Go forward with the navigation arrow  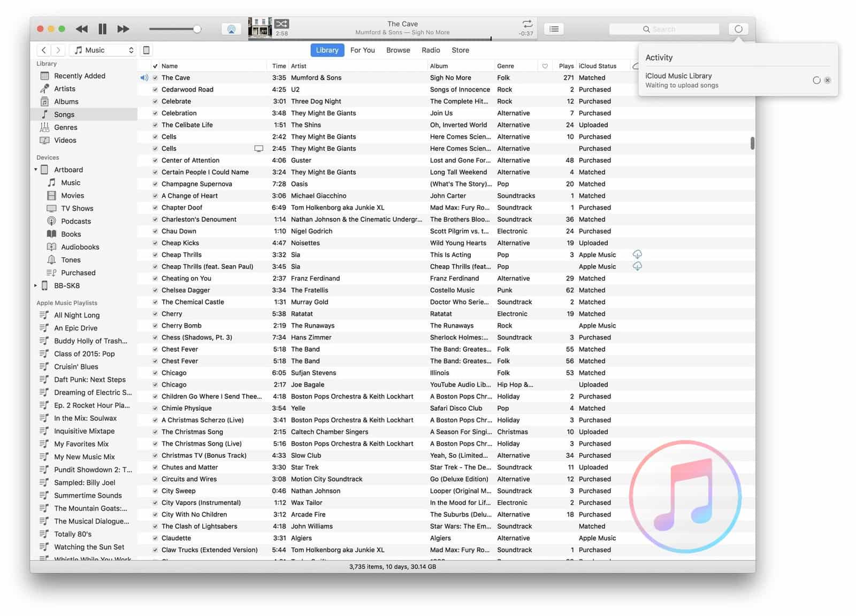[x=58, y=50]
